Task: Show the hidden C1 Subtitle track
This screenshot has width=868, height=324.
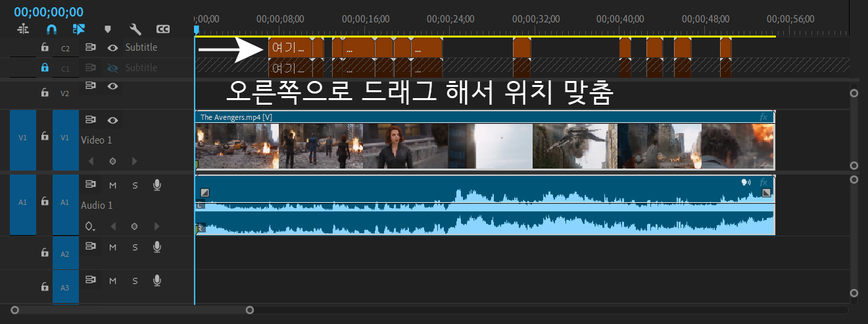Action: click(112, 68)
